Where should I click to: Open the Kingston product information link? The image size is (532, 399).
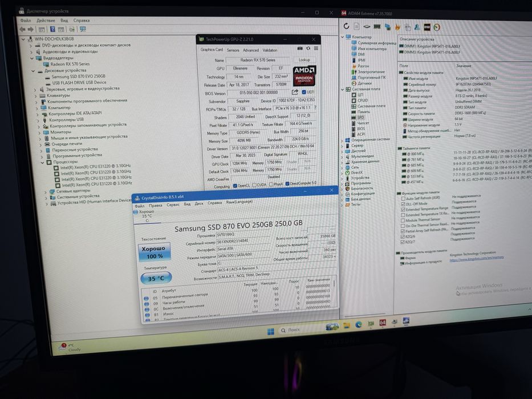tap(476, 259)
